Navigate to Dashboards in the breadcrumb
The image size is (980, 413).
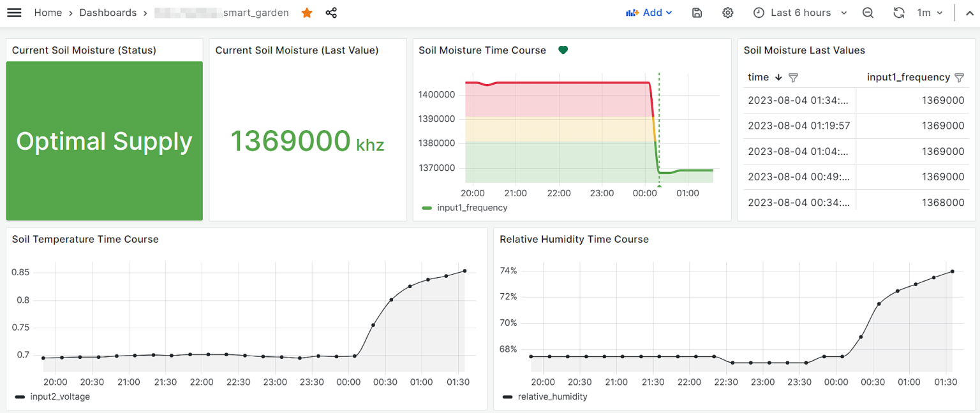(x=108, y=12)
